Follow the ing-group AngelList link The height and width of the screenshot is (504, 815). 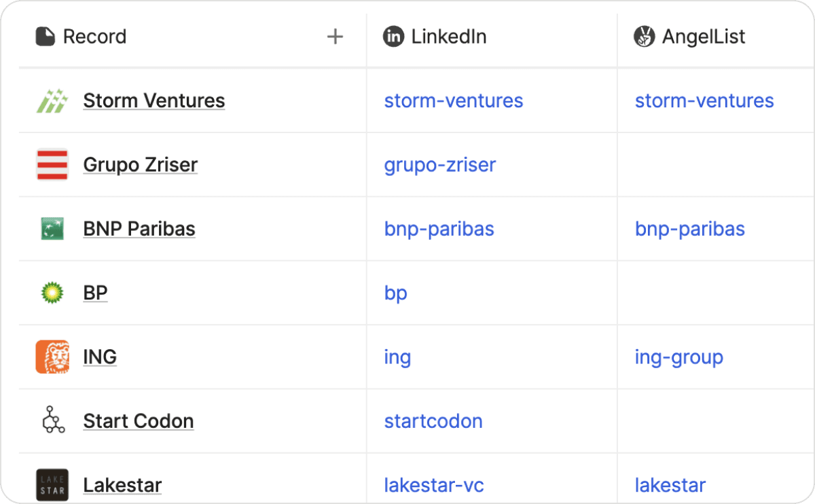pos(678,357)
